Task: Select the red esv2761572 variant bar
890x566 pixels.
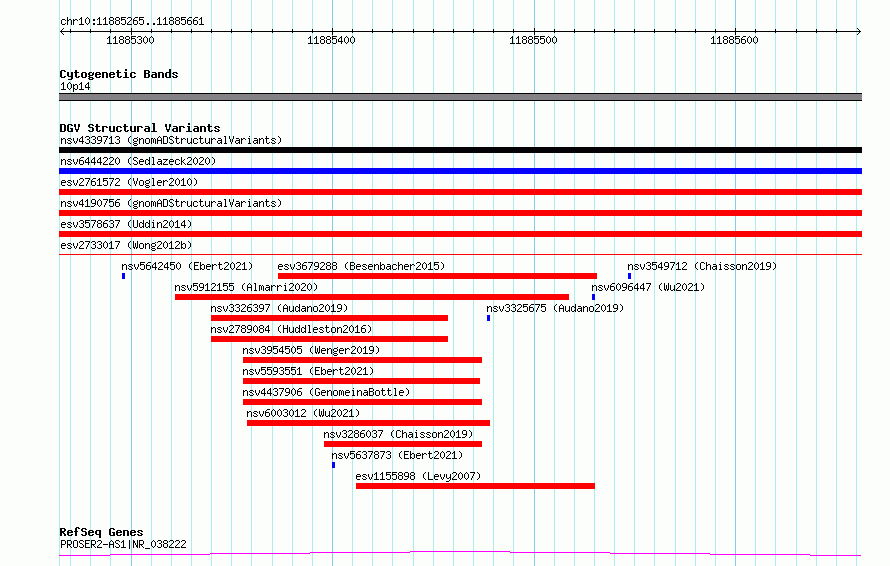Action: click(x=460, y=192)
